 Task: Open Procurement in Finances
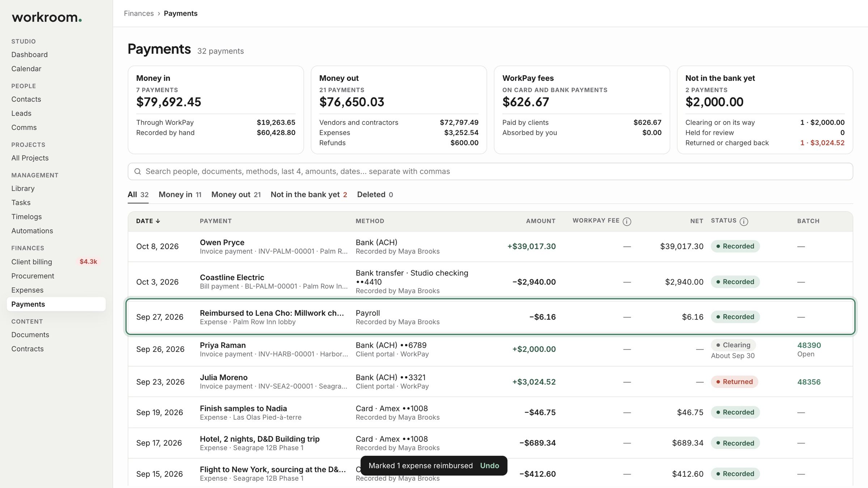(33, 276)
